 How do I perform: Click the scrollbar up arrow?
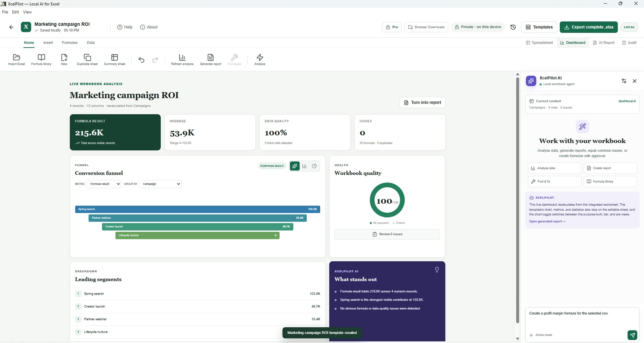(x=518, y=74)
